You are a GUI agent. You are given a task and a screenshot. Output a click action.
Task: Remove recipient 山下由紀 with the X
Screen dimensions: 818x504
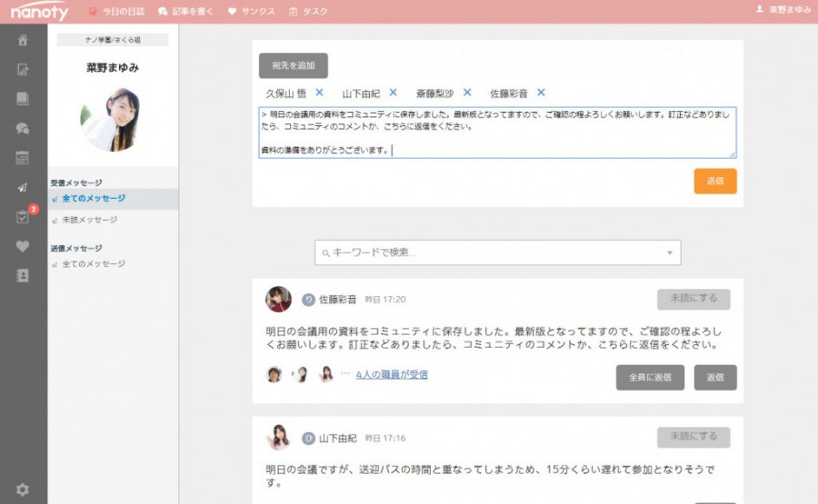click(x=393, y=93)
